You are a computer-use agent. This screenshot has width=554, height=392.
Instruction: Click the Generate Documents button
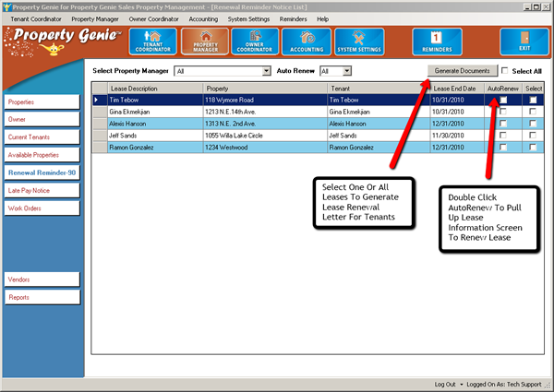[x=463, y=71]
